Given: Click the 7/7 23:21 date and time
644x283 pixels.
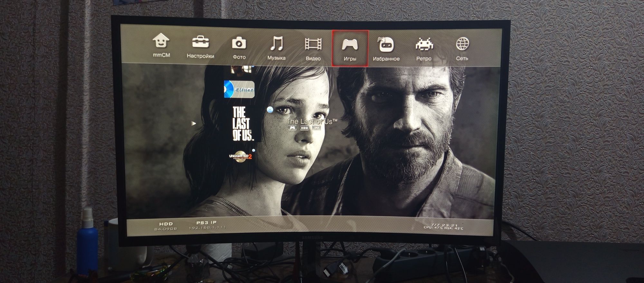Looking at the screenshot, I should click(444, 225).
